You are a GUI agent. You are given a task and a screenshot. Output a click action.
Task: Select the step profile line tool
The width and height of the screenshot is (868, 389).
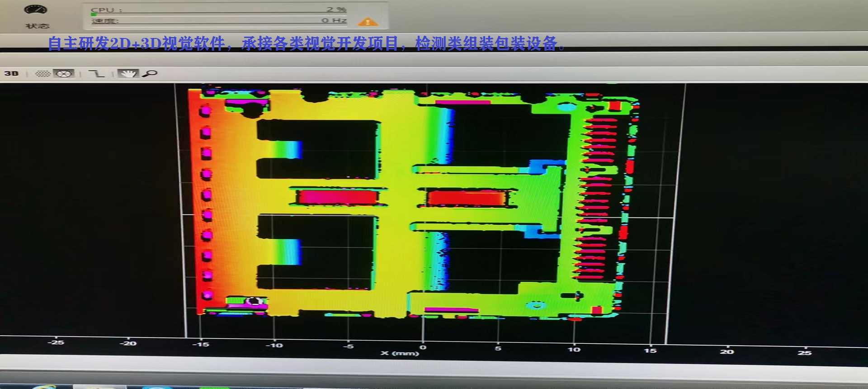pos(96,73)
